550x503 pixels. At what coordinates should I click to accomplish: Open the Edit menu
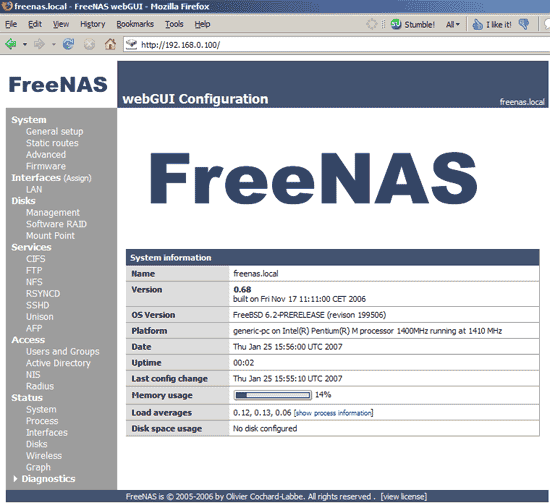tap(35, 24)
